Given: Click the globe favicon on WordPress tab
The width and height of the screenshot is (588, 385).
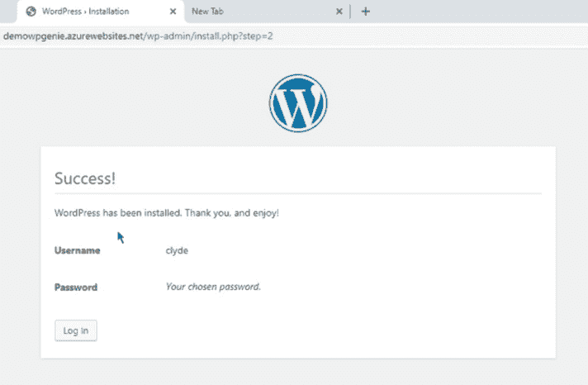Looking at the screenshot, I should 31,12.
